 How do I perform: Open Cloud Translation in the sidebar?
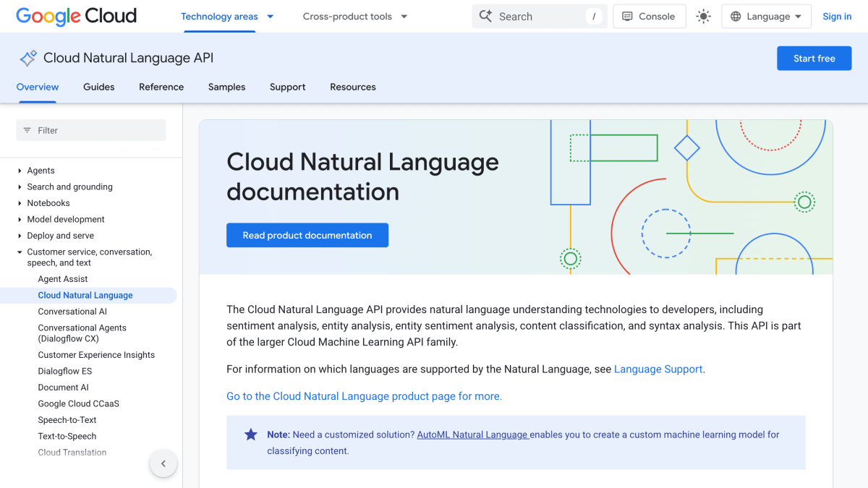72,453
